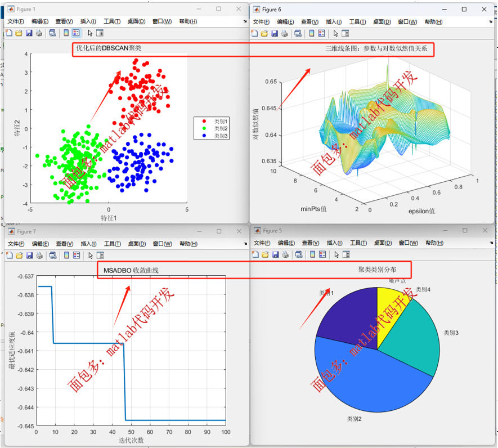Enable Edit Plot arrow in Figure 7

91,255
